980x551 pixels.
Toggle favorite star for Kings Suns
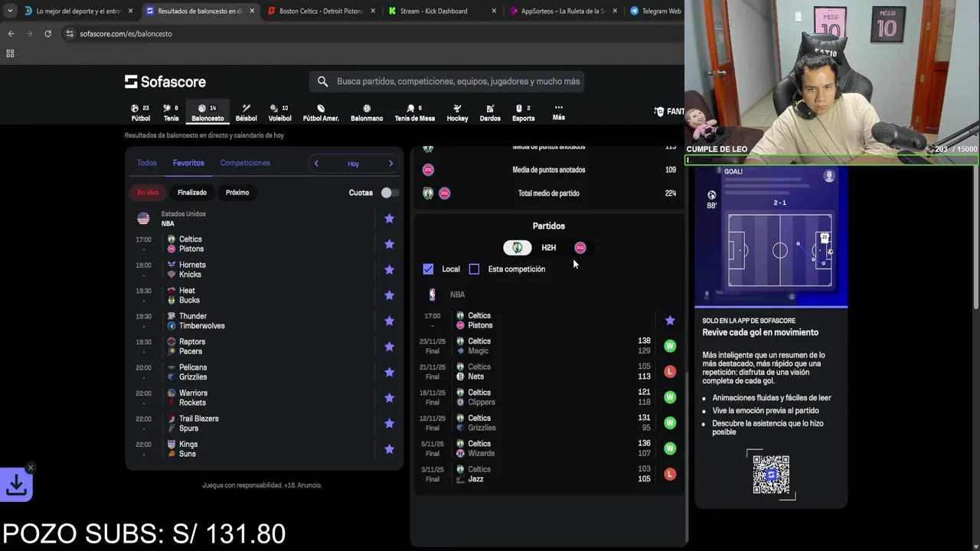389,449
